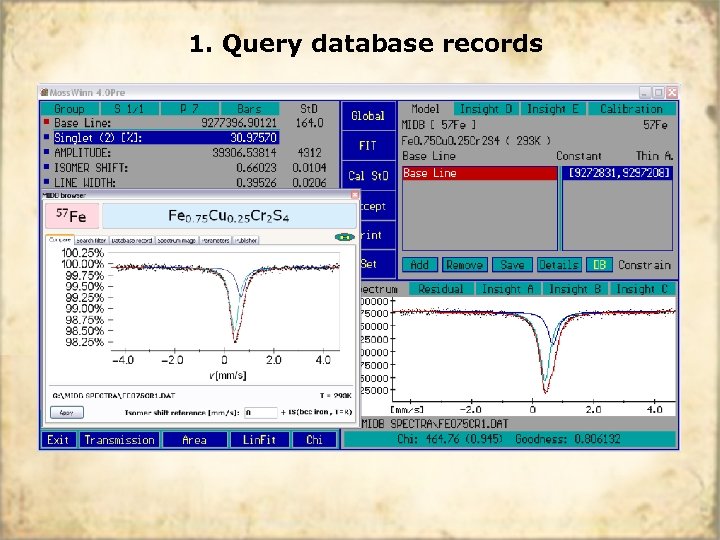Switch to the Model tab

pos(425,109)
